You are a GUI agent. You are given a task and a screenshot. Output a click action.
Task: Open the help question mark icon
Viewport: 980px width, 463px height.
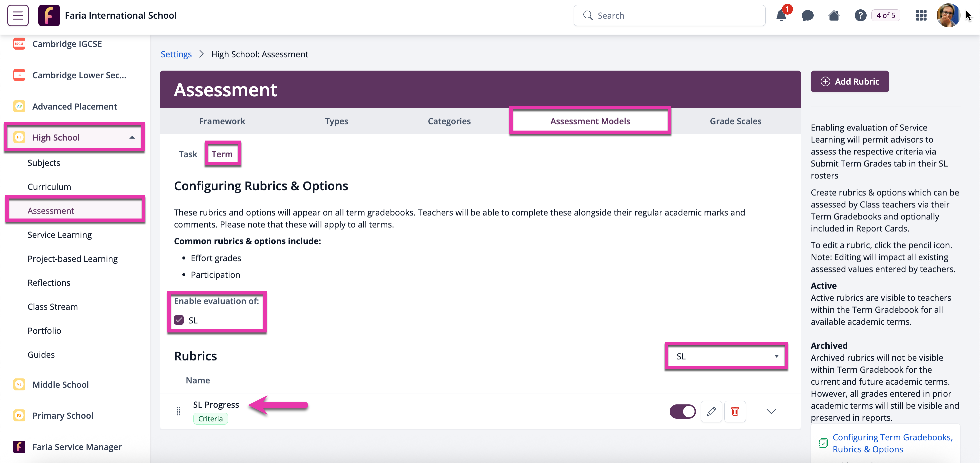860,16
